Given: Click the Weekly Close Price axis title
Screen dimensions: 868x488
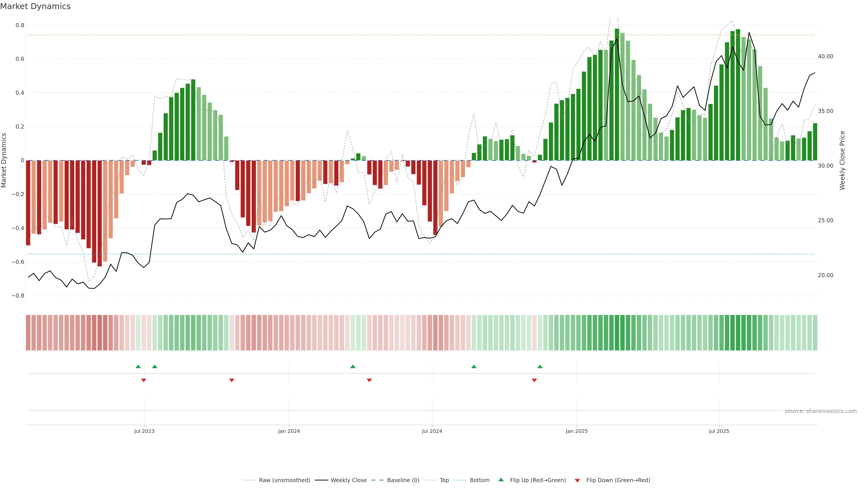Looking at the screenshot, I should click(842, 160).
